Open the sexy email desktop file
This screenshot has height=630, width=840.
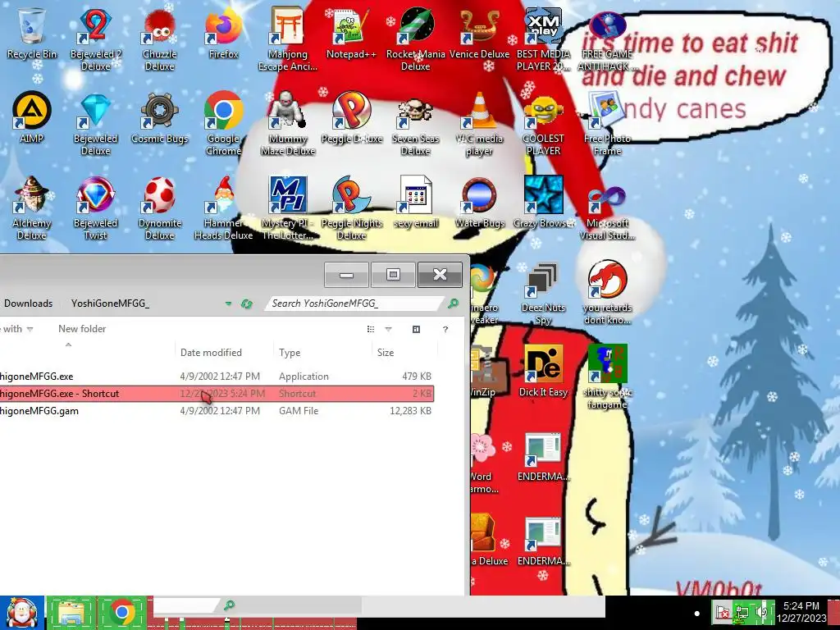[416, 203]
